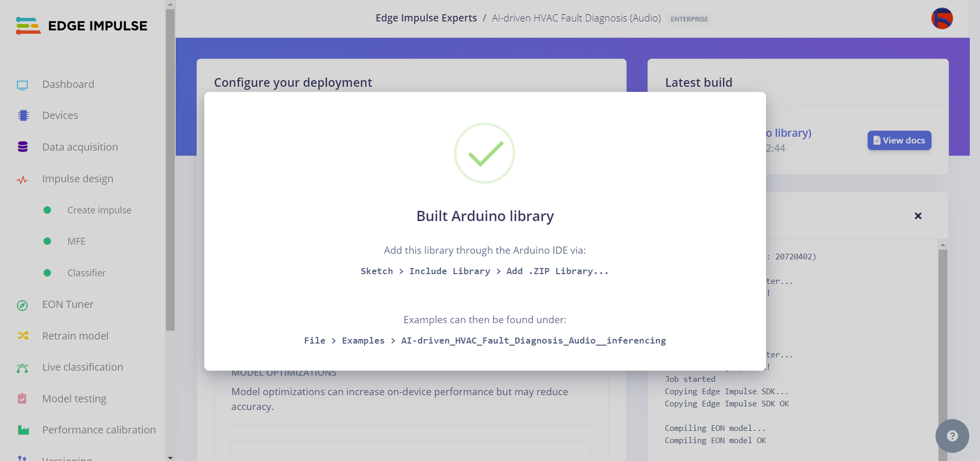980x461 pixels.
Task: Click the Retrain model shuffle icon
Action: 23,336
